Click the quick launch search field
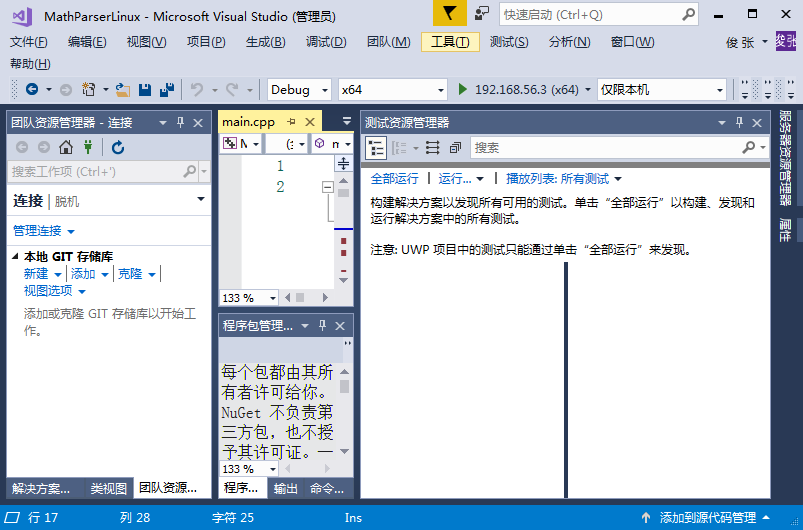 pyautogui.click(x=590, y=14)
